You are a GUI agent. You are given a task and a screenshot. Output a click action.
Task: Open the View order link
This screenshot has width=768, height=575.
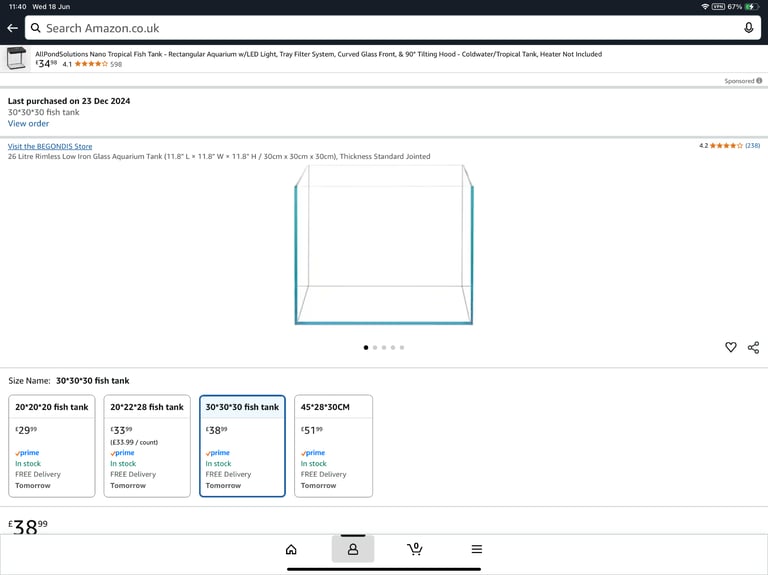click(x=28, y=123)
